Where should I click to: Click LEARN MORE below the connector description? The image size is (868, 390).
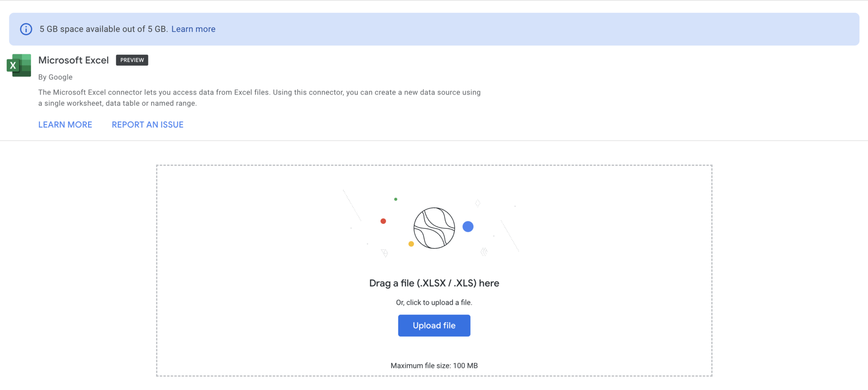[65, 125]
